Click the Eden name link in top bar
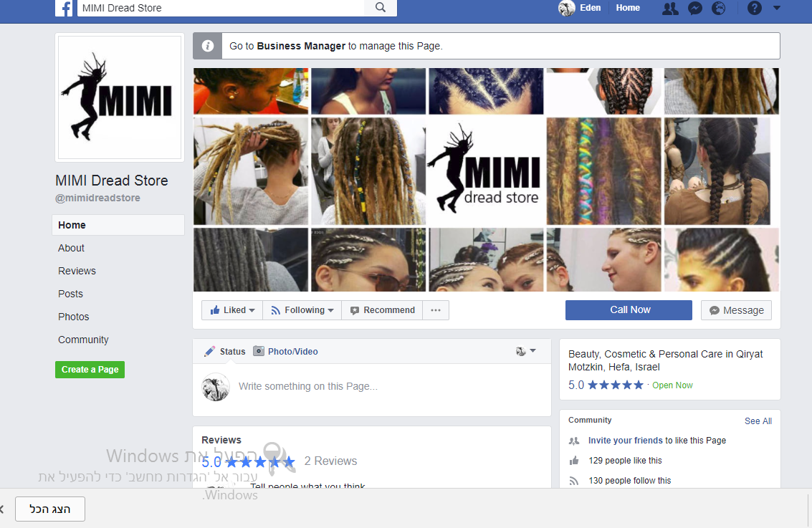Image resolution: width=812 pixels, height=528 pixels. click(x=591, y=8)
